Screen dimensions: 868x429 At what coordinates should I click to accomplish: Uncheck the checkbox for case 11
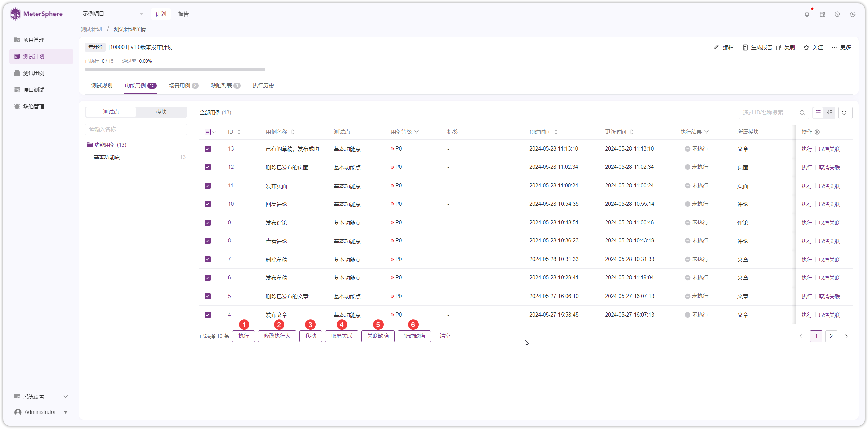(208, 186)
